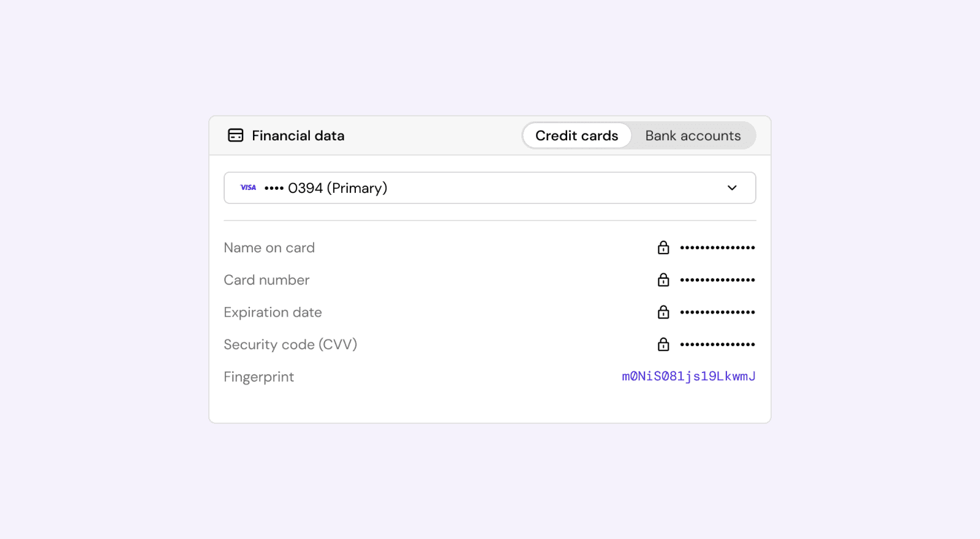Click lock icon beside Expiration date
This screenshot has height=539, width=980.
663,312
